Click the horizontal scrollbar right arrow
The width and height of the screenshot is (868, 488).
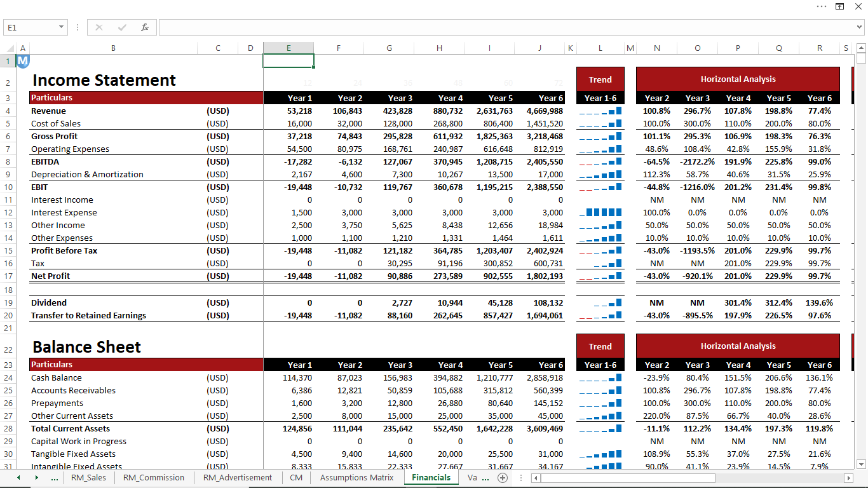coord(848,478)
